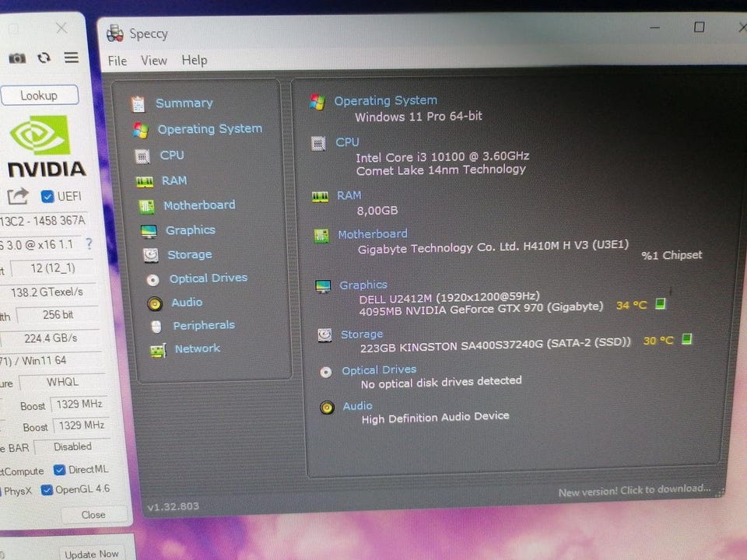Click the Network card icon in sidebar
The height and width of the screenshot is (560, 747).
point(158,351)
